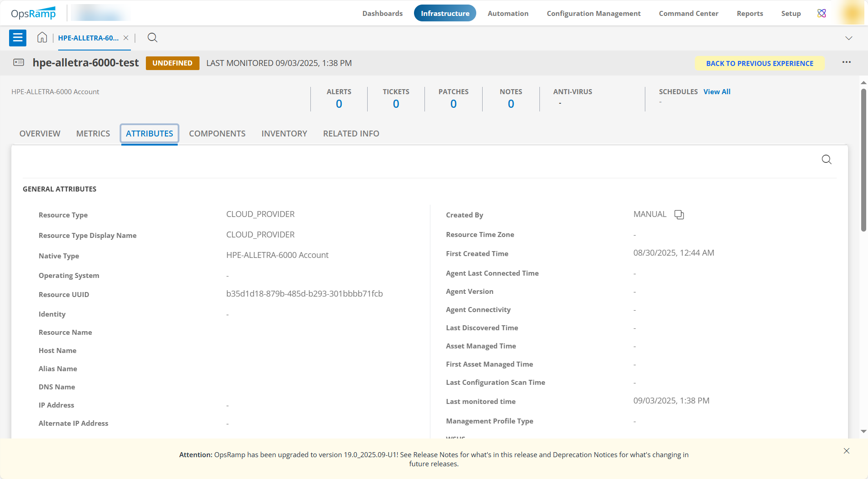868x479 pixels.
Task: Click scrollbar up arrow
Action: click(863, 83)
